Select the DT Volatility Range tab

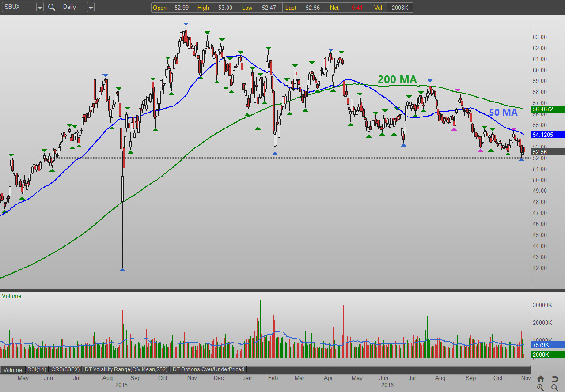(x=126, y=370)
